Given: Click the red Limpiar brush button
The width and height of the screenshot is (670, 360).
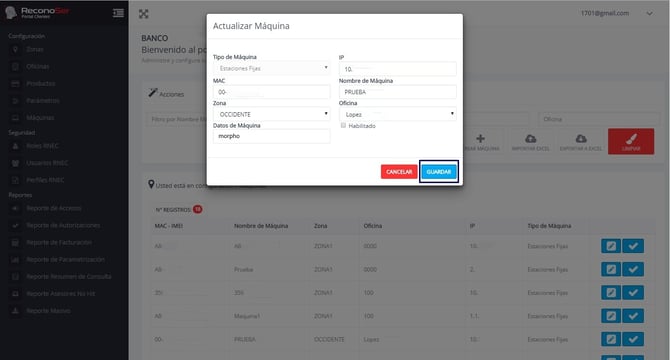Looking at the screenshot, I should [631, 141].
